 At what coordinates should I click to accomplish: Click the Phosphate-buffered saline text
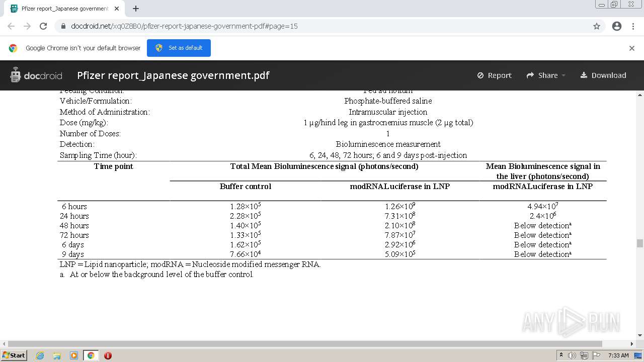[x=388, y=101]
